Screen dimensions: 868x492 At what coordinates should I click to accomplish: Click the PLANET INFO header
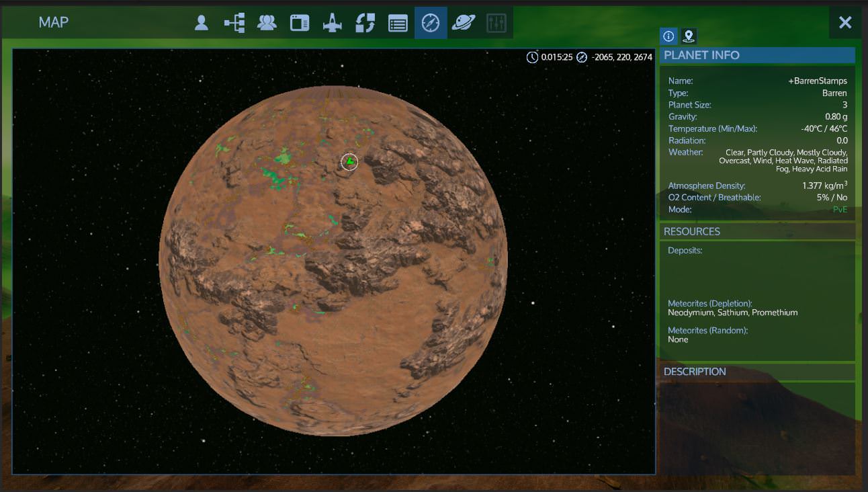pos(701,55)
